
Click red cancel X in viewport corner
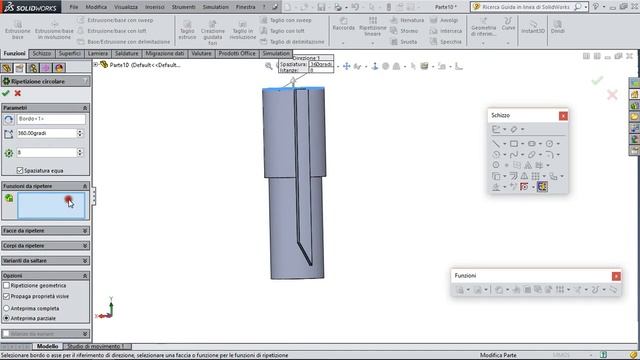point(612,95)
